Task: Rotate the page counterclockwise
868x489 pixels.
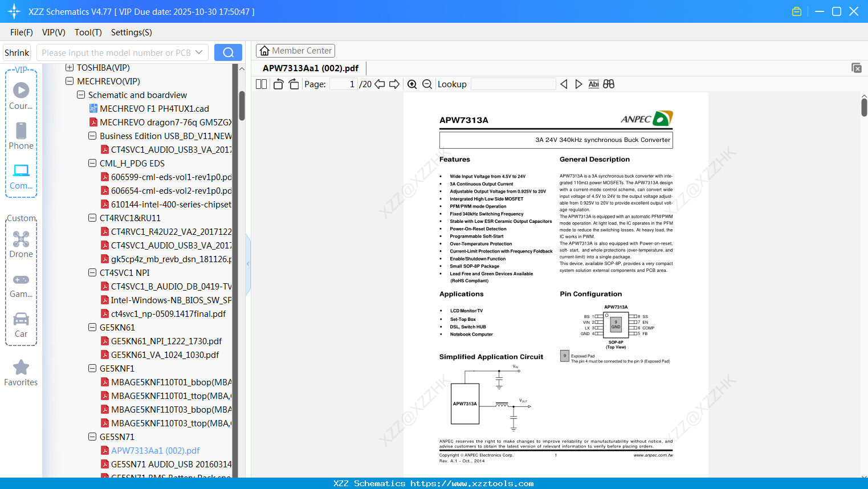Action: 279,84
